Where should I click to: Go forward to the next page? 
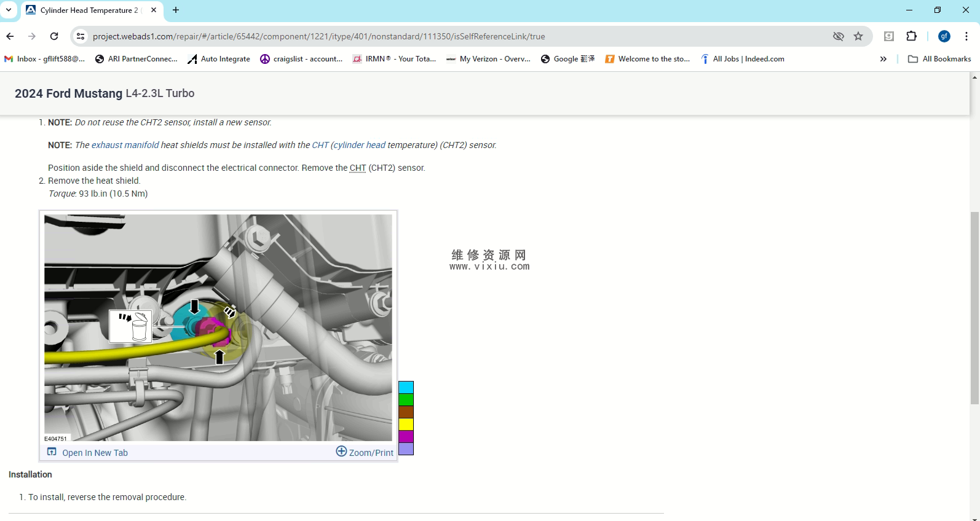[x=32, y=36]
